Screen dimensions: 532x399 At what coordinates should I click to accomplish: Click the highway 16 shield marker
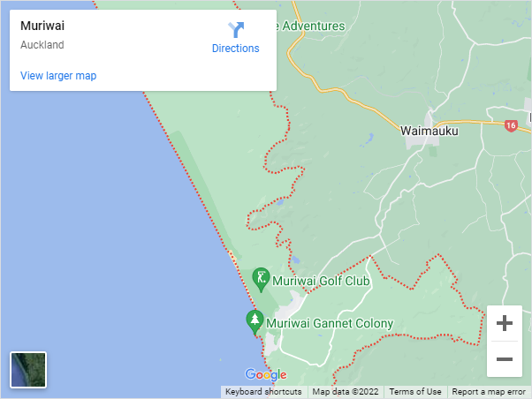point(511,125)
